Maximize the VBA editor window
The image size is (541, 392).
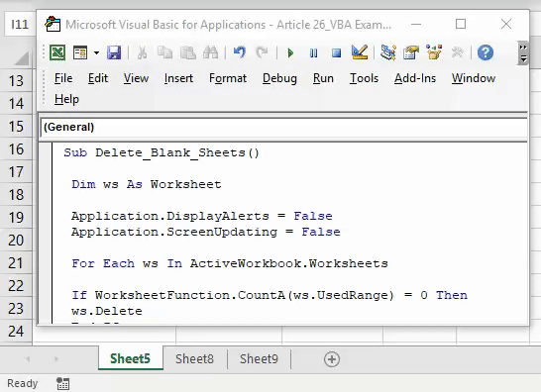461,24
